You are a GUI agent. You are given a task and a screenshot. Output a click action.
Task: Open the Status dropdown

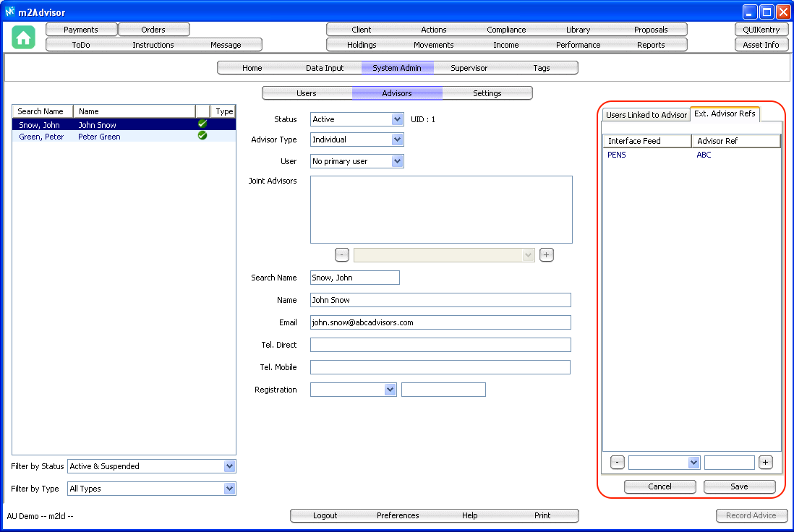pyautogui.click(x=396, y=119)
